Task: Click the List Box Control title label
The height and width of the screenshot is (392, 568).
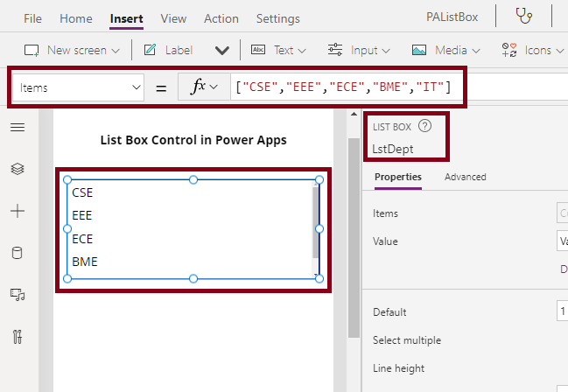Action: [x=193, y=140]
